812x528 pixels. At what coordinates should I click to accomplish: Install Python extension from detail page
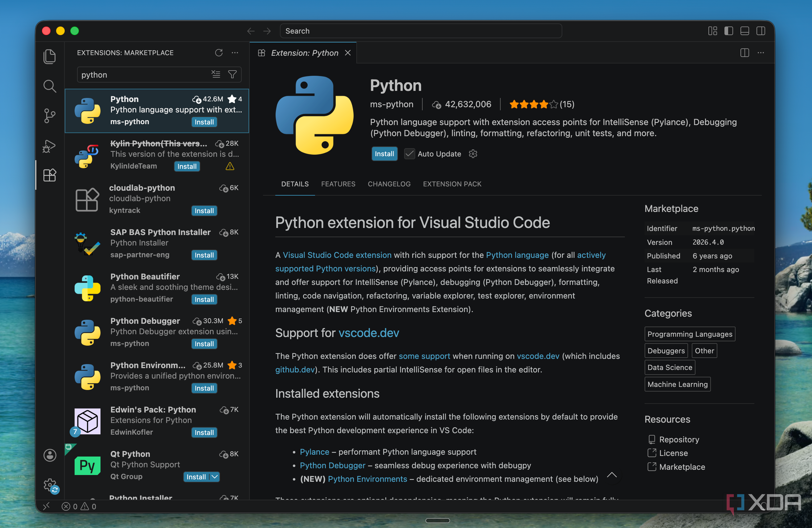click(384, 154)
